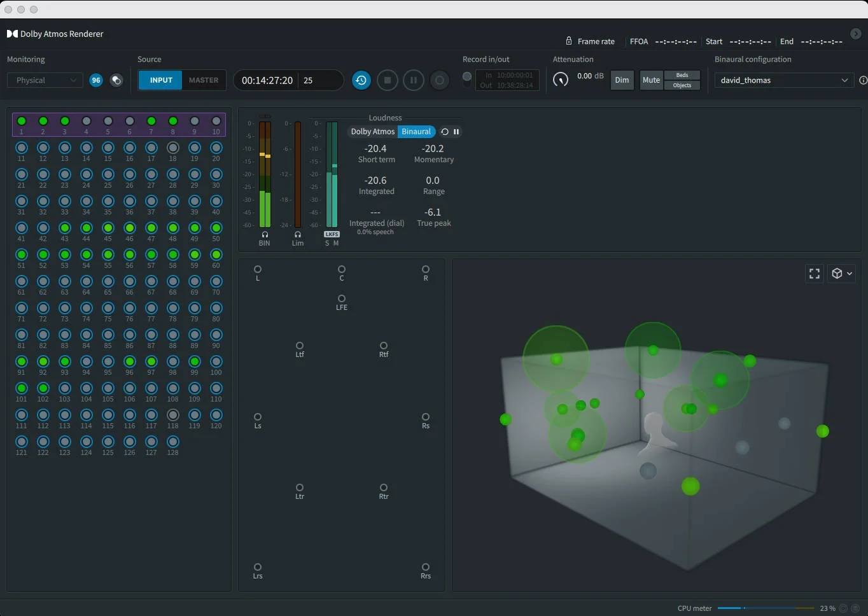Toggle input channel 60
Screen dimensions: 868x616
(x=216, y=255)
